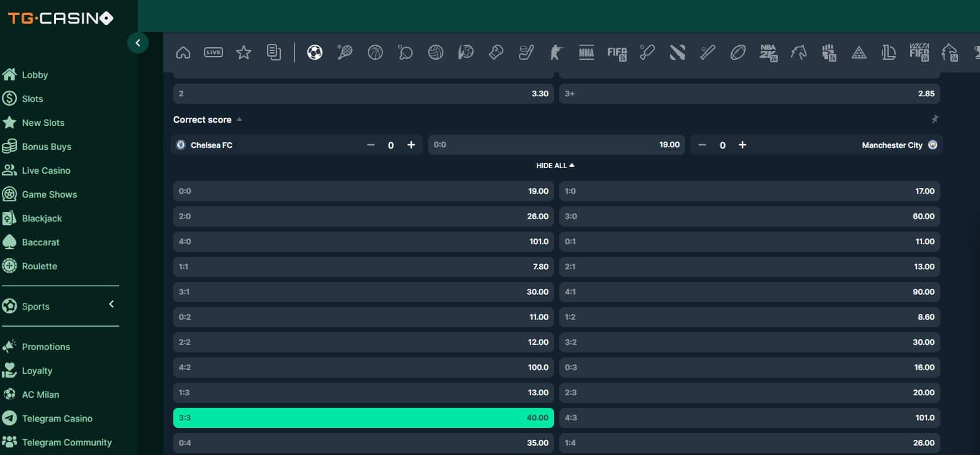This screenshot has width=980, height=455.
Task: Decrease Chelsea FC goals with minus
Action: coord(371,145)
